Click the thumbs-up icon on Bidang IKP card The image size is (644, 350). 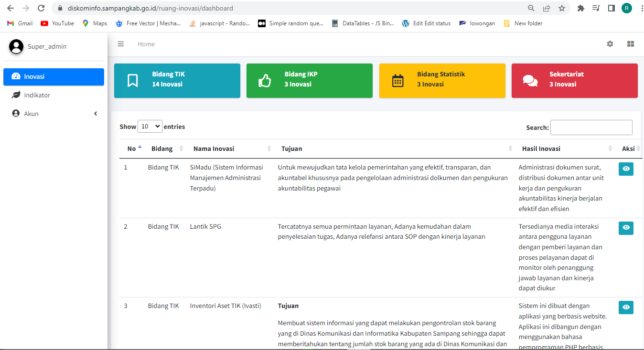(x=265, y=80)
